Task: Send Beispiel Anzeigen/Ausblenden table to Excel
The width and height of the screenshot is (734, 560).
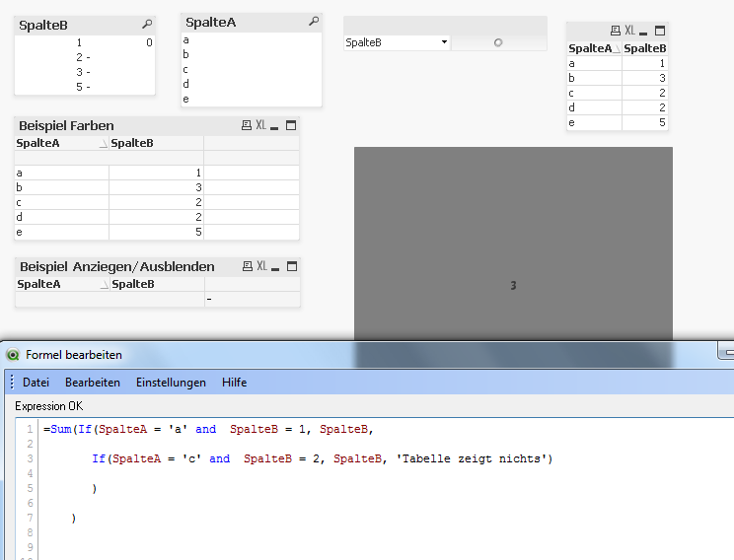Action: tap(260, 266)
